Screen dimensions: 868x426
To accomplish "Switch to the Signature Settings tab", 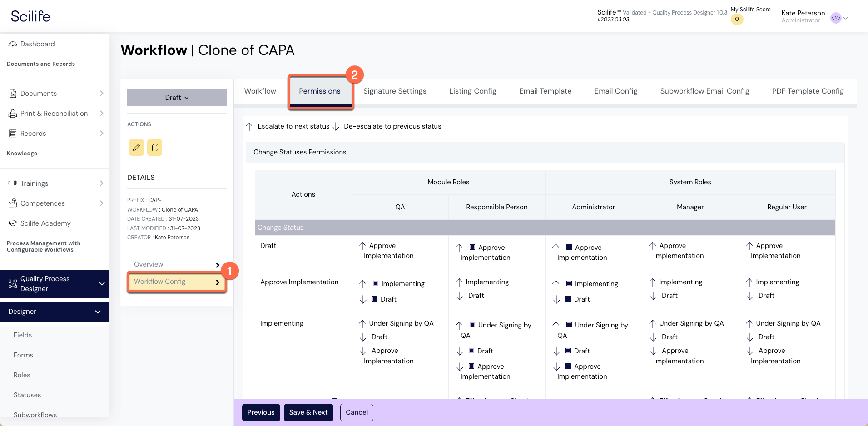I will (394, 91).
